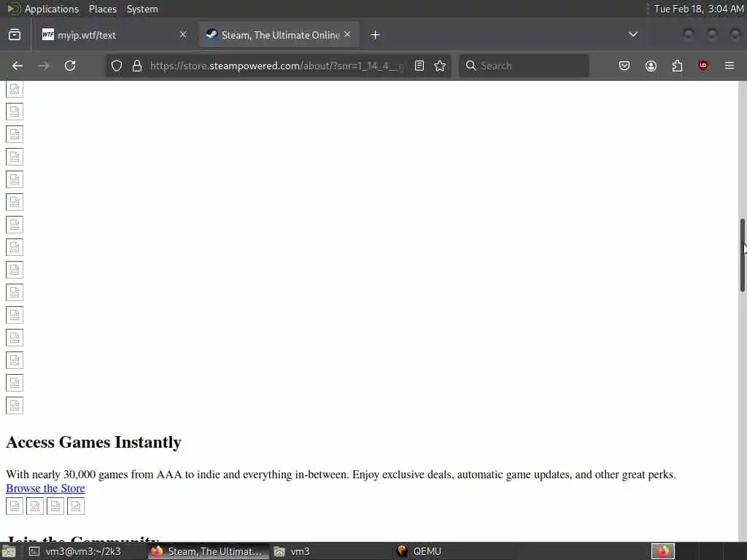The image size is (747, 560).
Task: Close the myip.wtf/text tab
Action: click(183, 34)
